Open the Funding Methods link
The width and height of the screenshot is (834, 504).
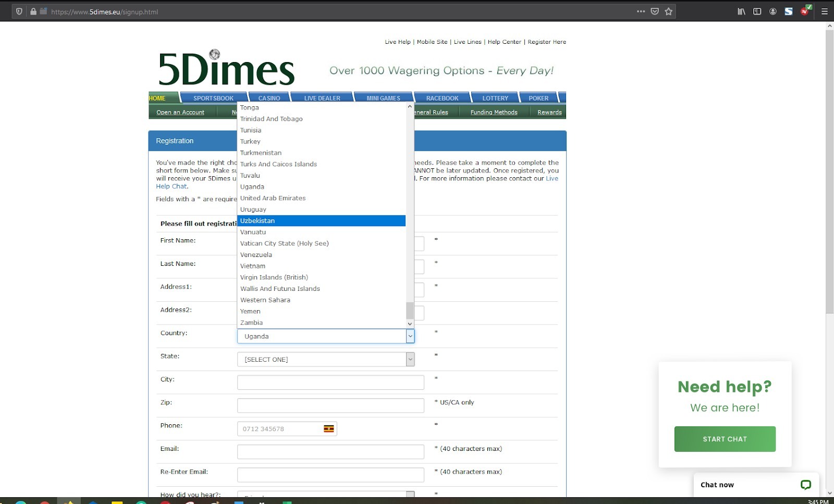494,112
